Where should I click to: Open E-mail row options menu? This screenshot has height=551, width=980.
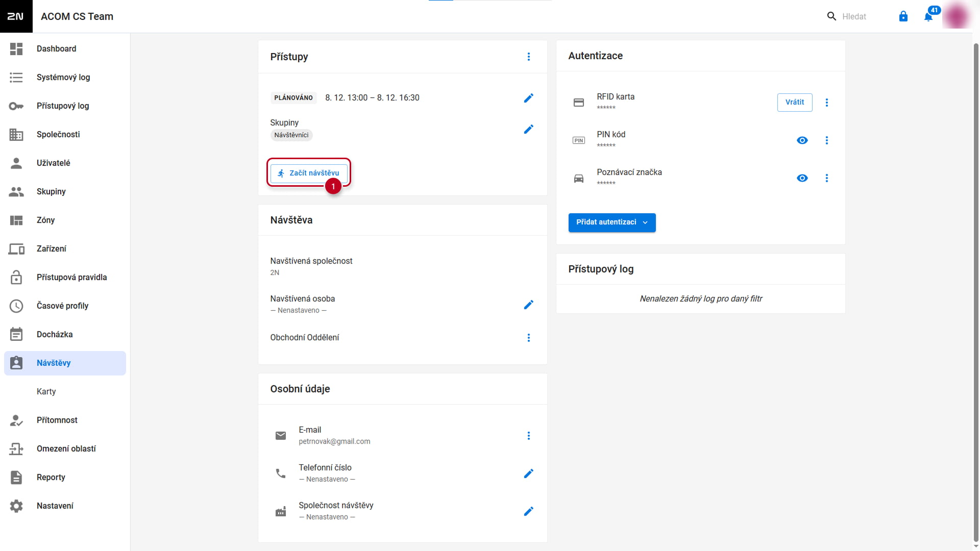(x=529, y=436)
